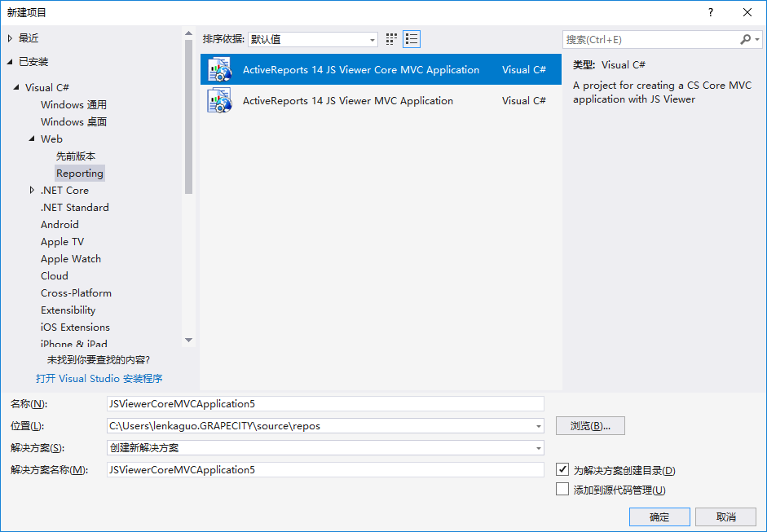Switch to medium icons list view
Image resolution: width=767 pixels, height=532 pixels.
(412, 39)
